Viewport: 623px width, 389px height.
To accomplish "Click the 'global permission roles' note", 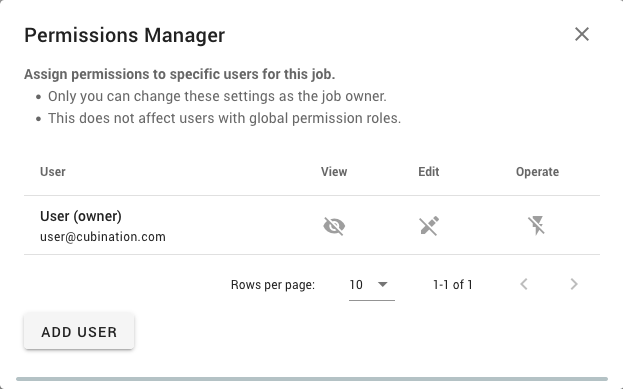I will [x=224, y=118].
